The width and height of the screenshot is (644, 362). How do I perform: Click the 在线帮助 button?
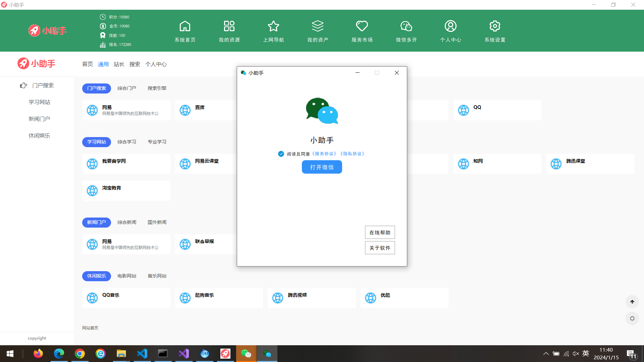pos(380,232)
